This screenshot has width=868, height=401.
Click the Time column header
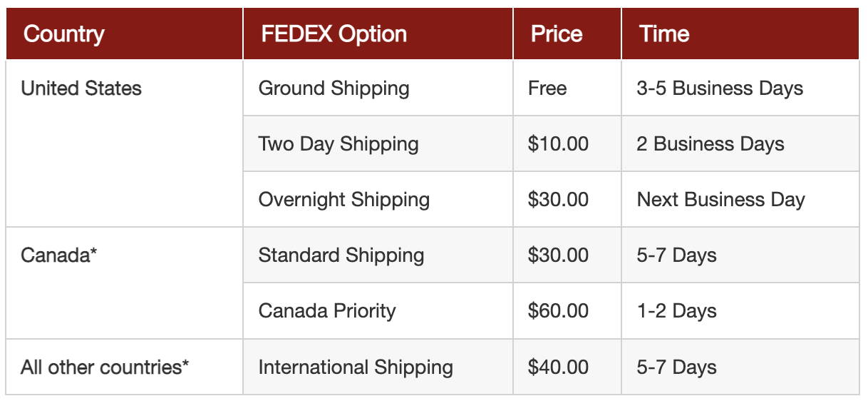pyautogui.click(x=740, y=34)
